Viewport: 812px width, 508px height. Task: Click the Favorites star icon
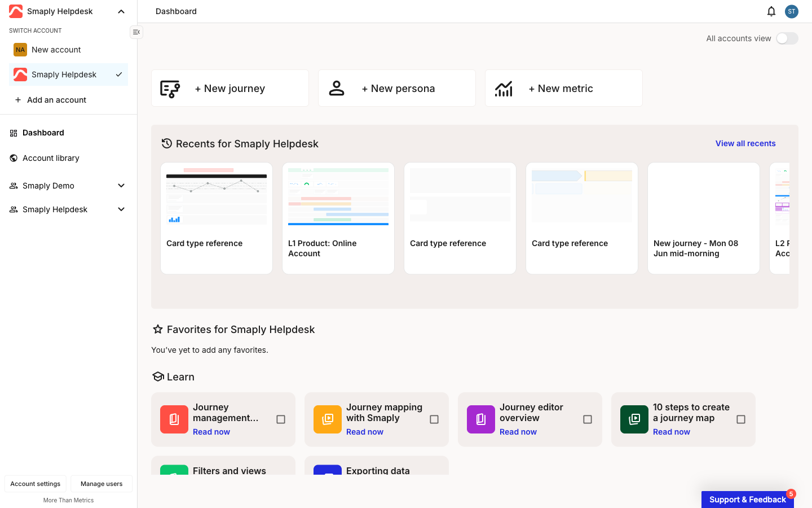[x=158, y=329]
